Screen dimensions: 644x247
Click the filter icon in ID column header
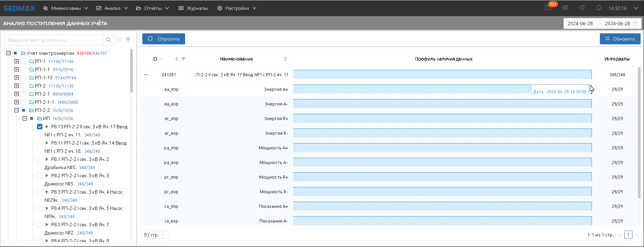pyautogui.click(x=183, y=59)
